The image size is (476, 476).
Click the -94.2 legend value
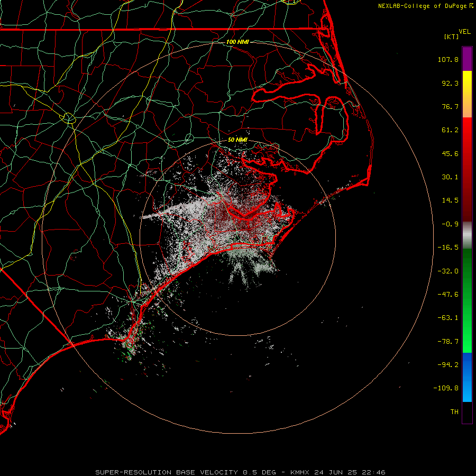pos(448,364)
